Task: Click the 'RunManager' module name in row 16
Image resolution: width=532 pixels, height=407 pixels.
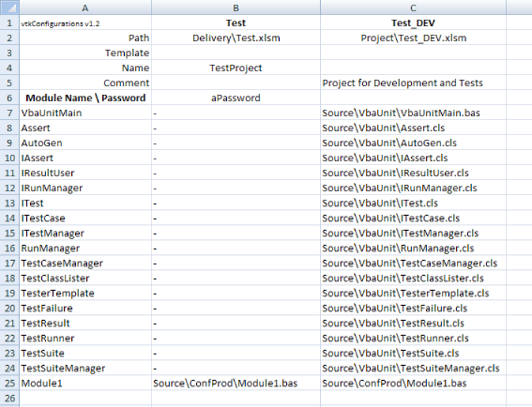Action: (x=85, y=248)
